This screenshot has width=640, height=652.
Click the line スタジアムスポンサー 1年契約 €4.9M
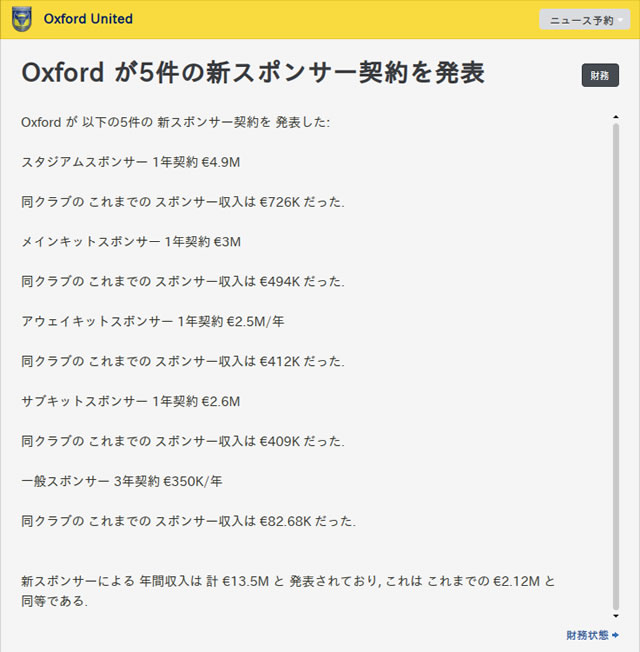(131, 162)
